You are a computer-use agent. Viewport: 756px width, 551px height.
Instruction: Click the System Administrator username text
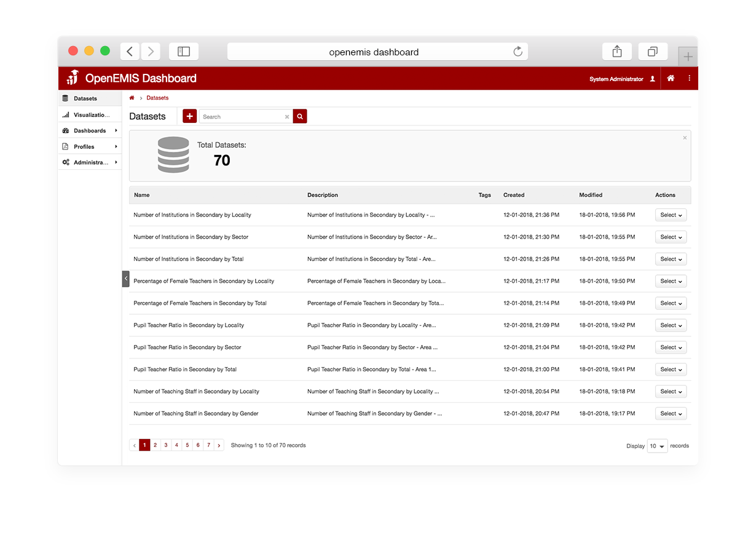coord(616,79)
